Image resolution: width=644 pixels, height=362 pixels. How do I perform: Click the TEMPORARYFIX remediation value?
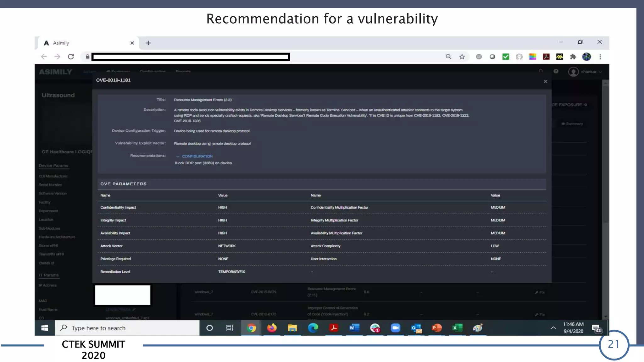[x=231, y=272]
